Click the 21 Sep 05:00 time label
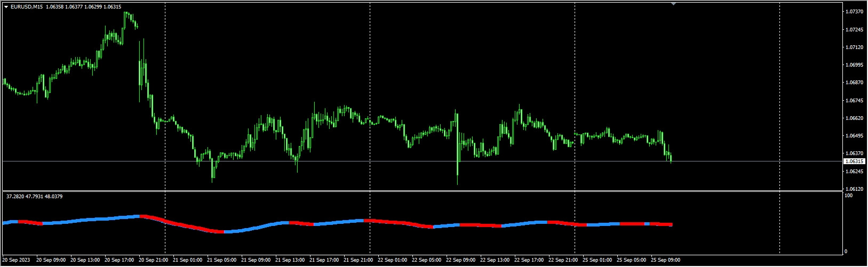868x267 pixels. click(222, 260)
